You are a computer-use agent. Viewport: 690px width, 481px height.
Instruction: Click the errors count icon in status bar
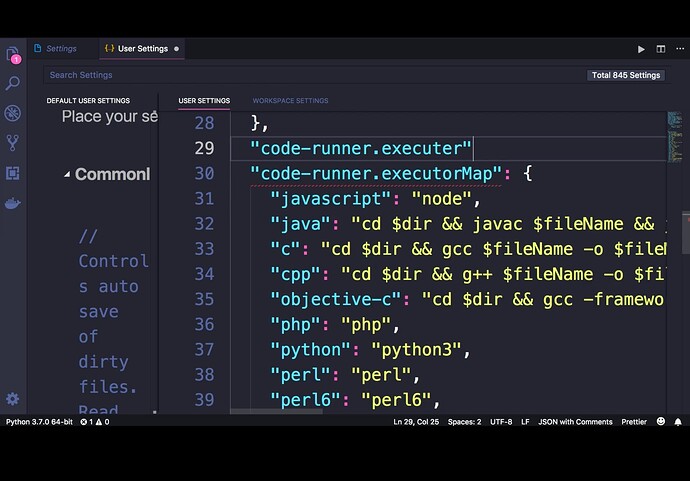tap(86, 422)
